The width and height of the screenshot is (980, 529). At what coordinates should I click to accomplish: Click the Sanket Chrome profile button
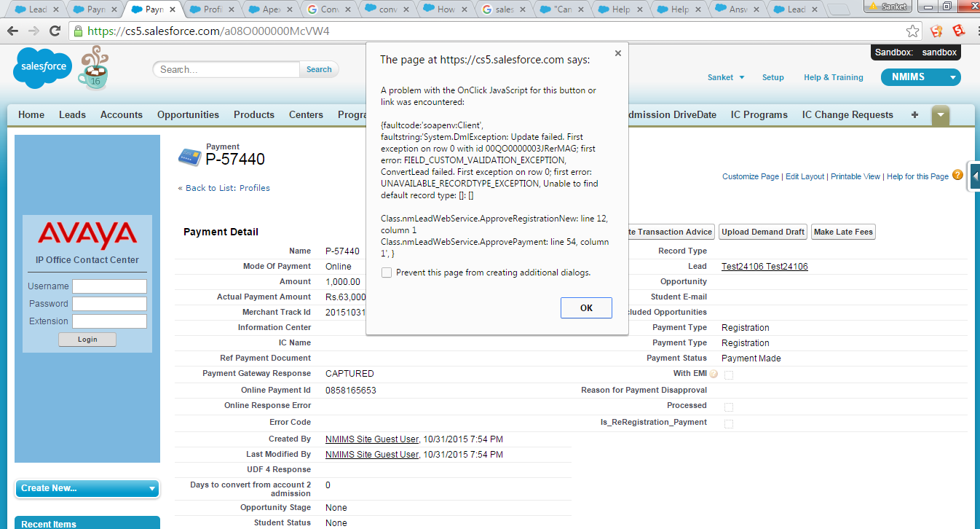pyautogui.click(x=888, y=7)
